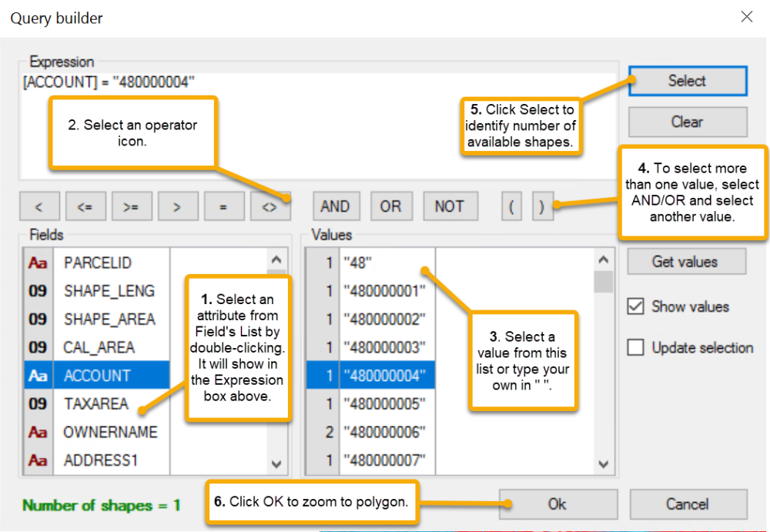Click the opening parenthesis operator icon
Viewport: 770px width, 532px height.
click(511, 206)
